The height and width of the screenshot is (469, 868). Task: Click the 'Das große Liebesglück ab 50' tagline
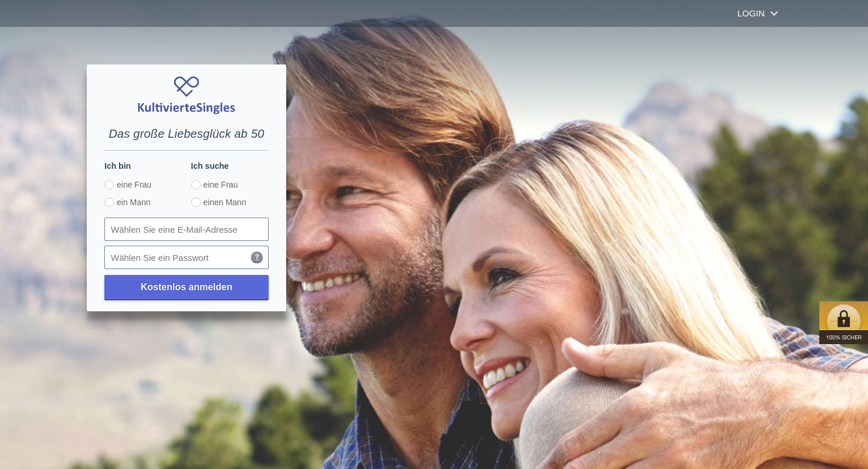click(187, 134)
